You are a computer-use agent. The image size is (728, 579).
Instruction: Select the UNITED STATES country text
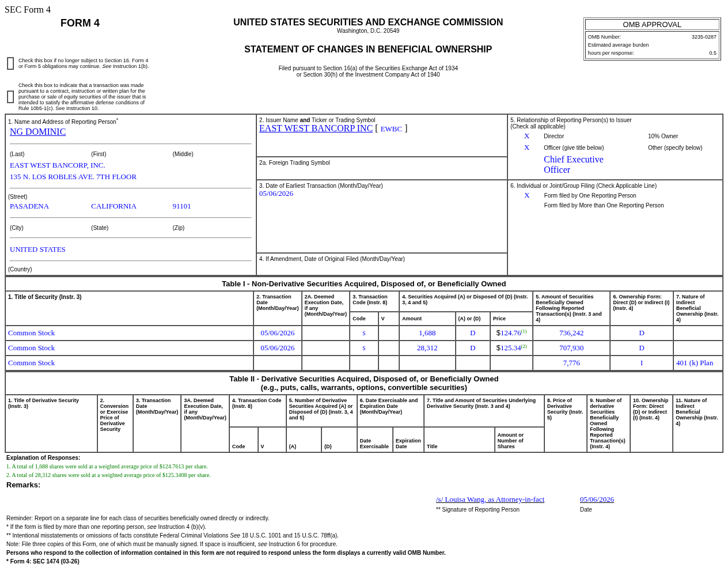pos(37,249)
